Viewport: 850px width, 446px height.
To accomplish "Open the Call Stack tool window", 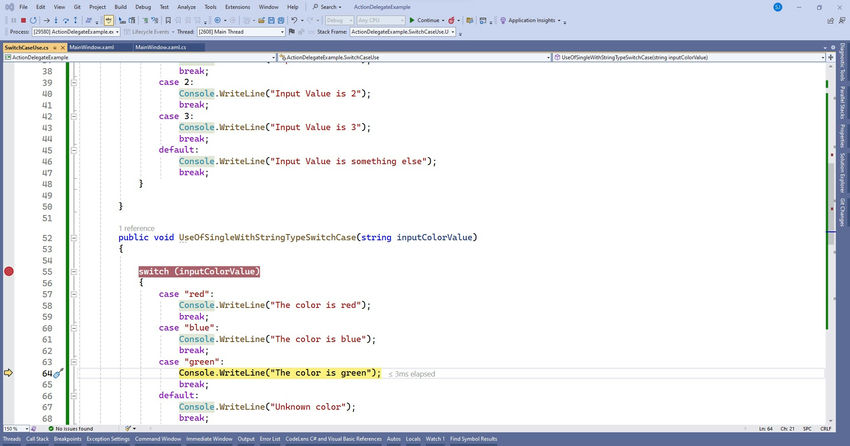I will tap(37, 439).
